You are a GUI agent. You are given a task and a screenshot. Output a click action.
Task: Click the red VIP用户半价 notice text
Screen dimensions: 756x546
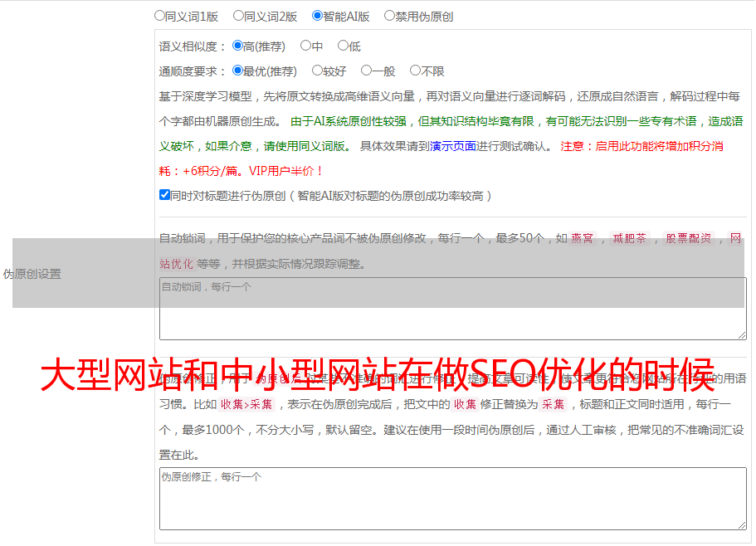[286, 171]
